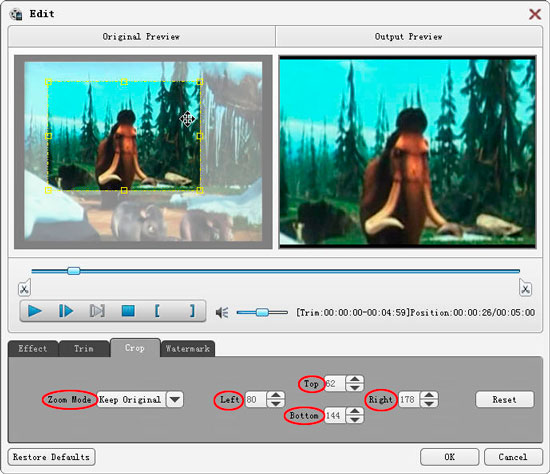Click the Output Preview header
The image size is (550, 474).
(409, 36)
